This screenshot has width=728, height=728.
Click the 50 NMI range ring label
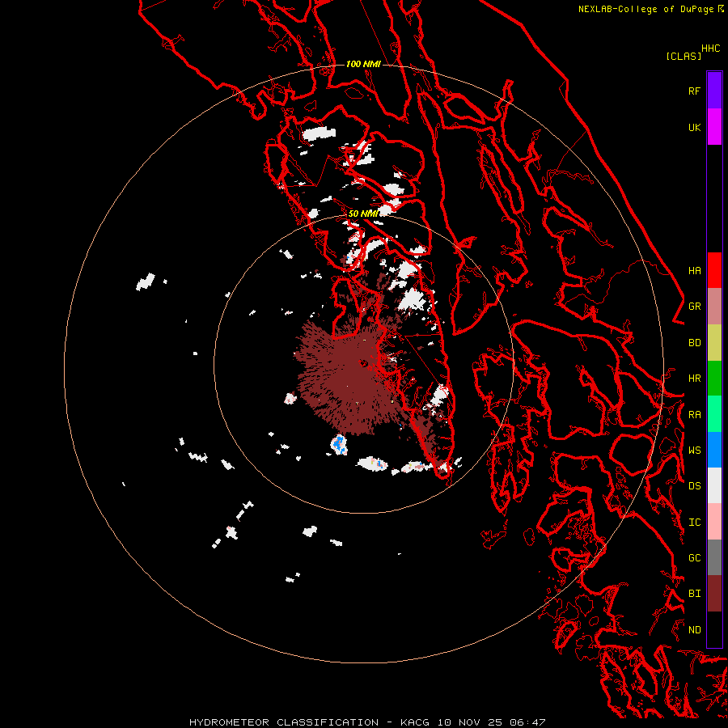363,214
